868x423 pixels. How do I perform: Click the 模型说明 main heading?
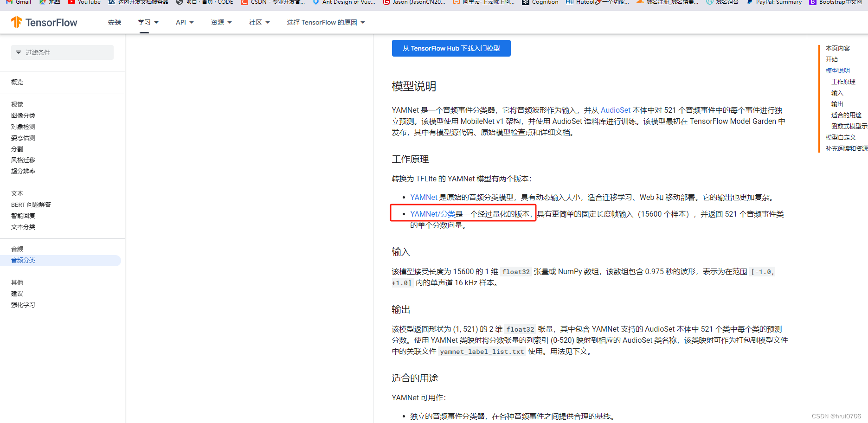tap(414, 86)
